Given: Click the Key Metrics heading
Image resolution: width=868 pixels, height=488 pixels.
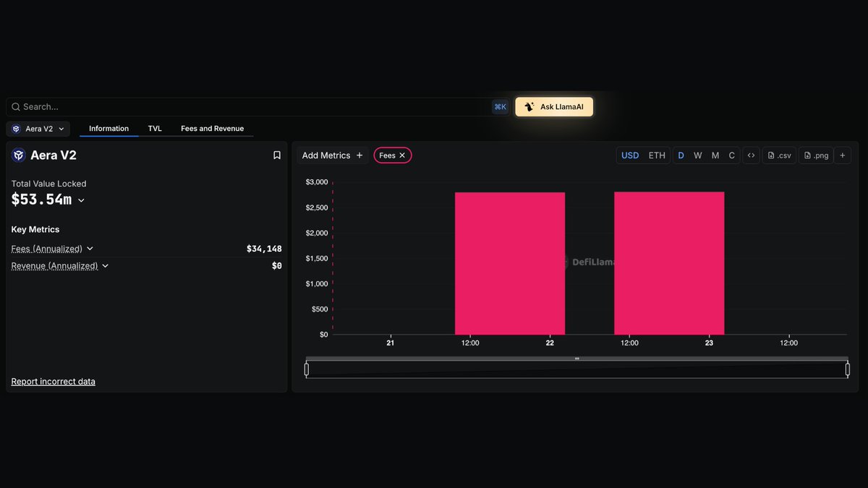Looking at the screenshot, I should (x=35, y=230).
